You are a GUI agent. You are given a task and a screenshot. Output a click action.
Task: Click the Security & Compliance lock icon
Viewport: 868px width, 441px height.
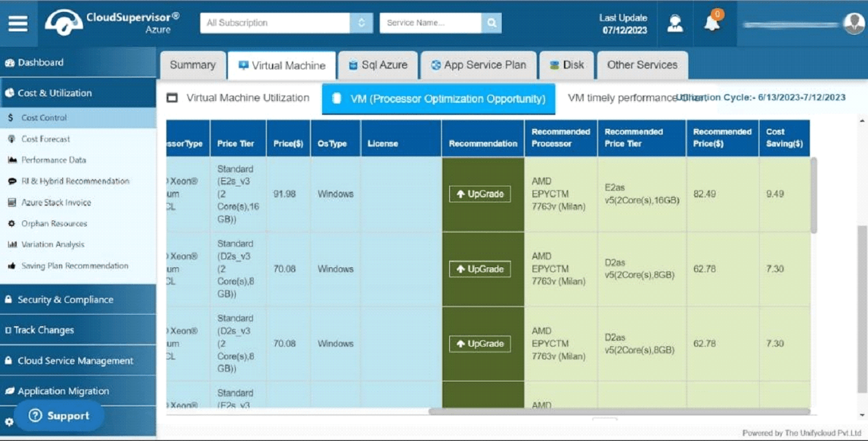[9, 300]
